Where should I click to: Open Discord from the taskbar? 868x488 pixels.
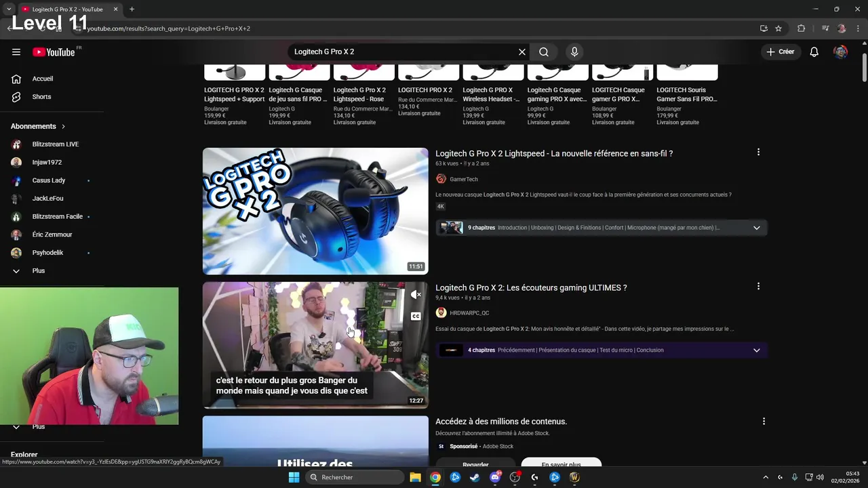(495, 477)
